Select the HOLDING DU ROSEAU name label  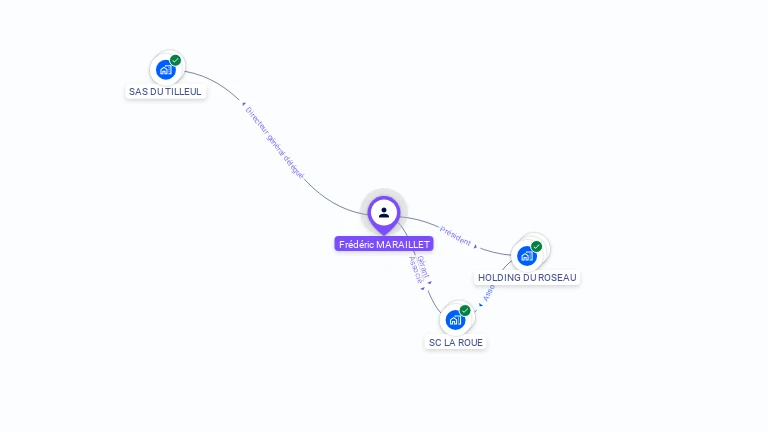527,278
